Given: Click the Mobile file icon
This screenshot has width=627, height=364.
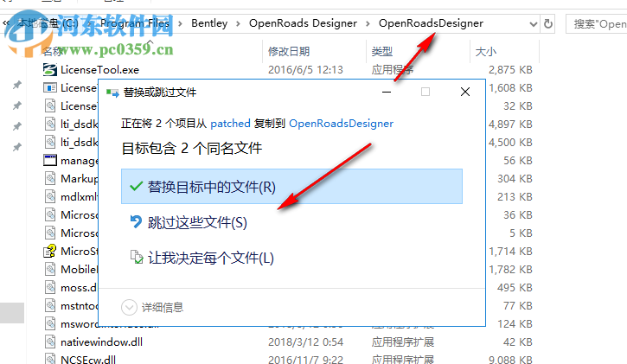Looking at the screenshot, I should (x=50, y=269).
